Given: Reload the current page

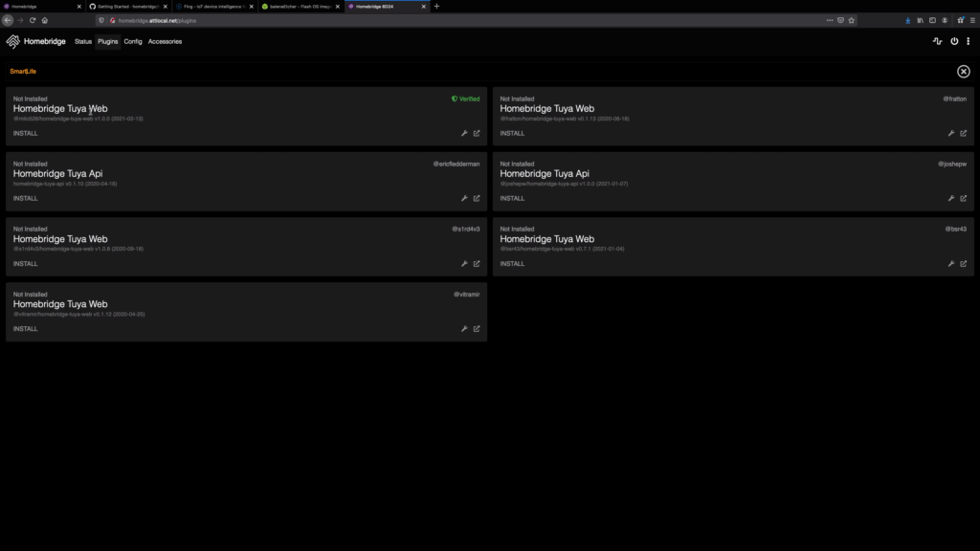Looking at the screenshot, I should [x=33, y=21].
